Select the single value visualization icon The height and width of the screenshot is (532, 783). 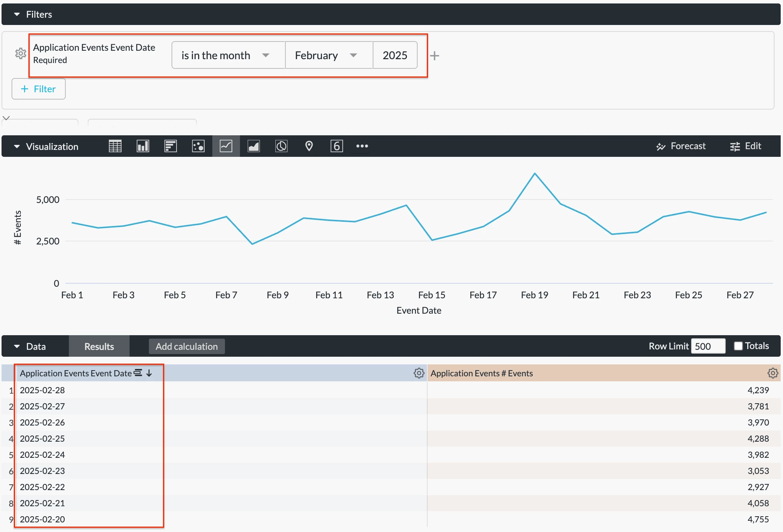(x=337, y=146)
